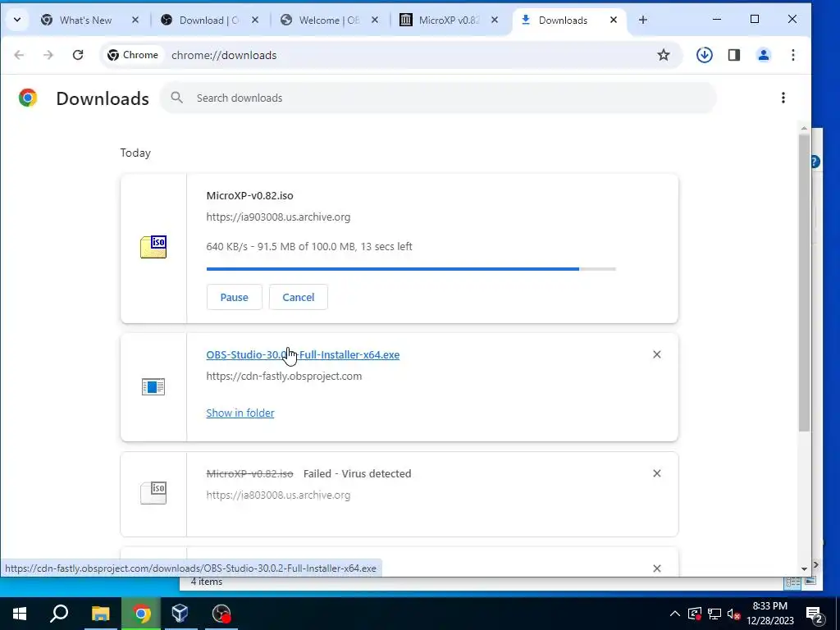Click Show in folder for OBS installer
The image size is (840, 630).
click(240, 413)
